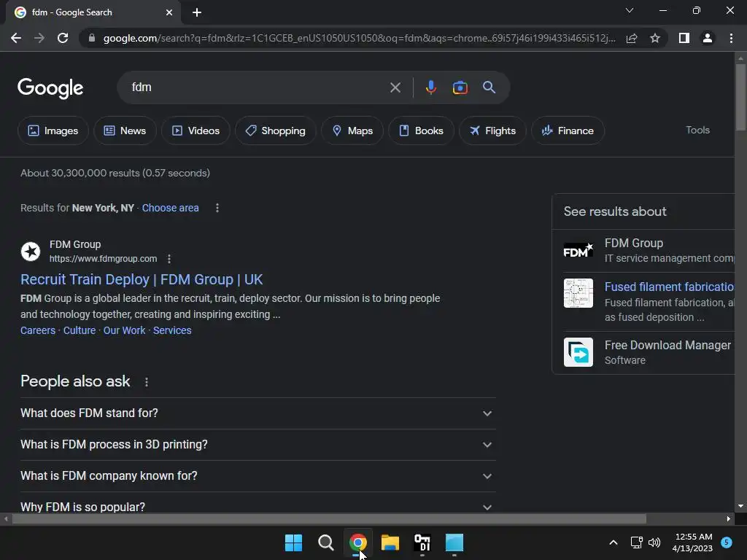Open Windows taskbar search

pyautogui.click(x=326, y=542)
